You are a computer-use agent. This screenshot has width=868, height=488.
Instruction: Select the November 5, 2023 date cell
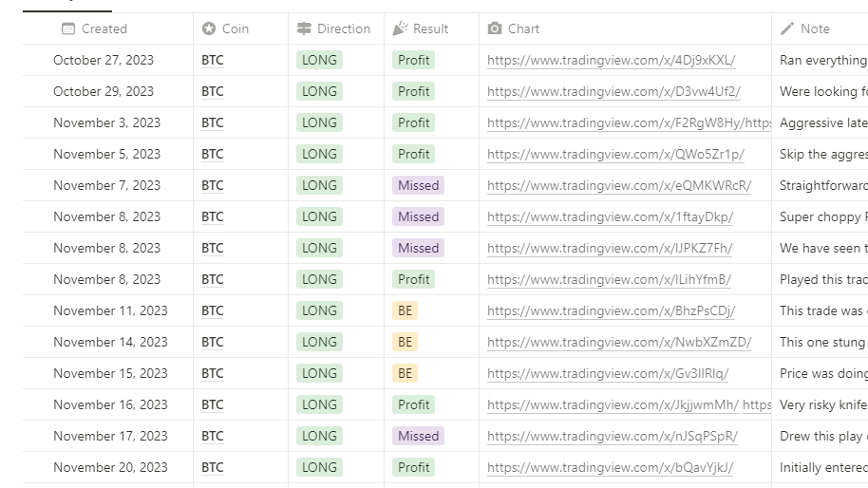pos(107,155)
